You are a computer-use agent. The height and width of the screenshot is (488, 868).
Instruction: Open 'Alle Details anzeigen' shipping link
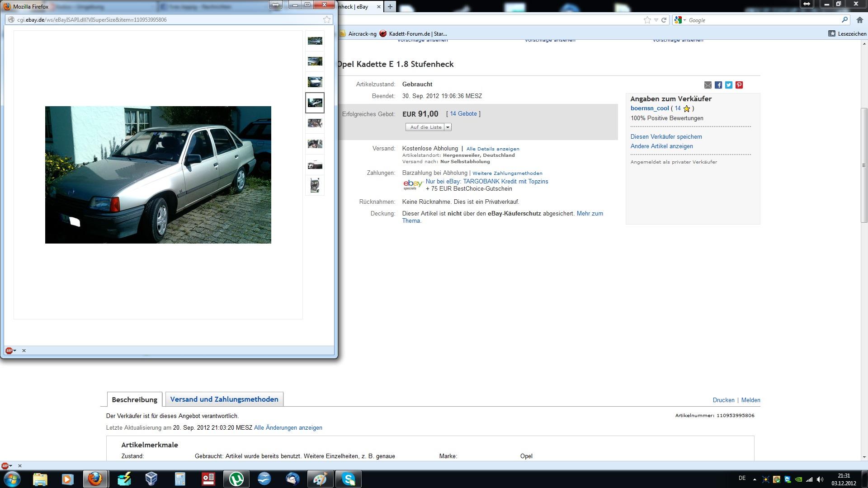[493, 149]
